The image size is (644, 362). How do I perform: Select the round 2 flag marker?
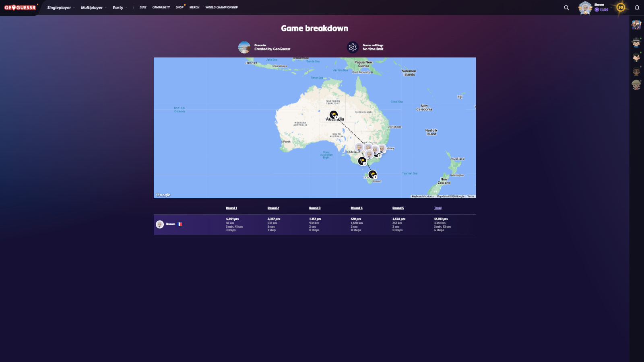coord(362,161)
